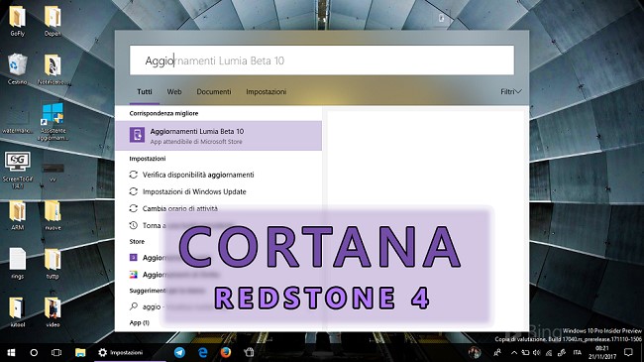The height and width of the screenshot is (362, 644).
Task: Click the Windows Start button
Action: tap(12, 352)
